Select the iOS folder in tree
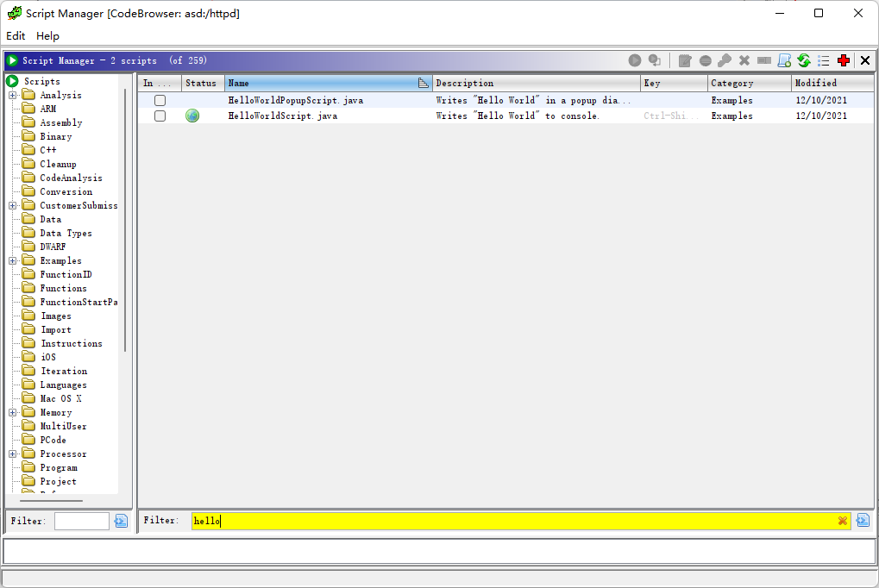The image size is (879, 588). pos(48,358)
